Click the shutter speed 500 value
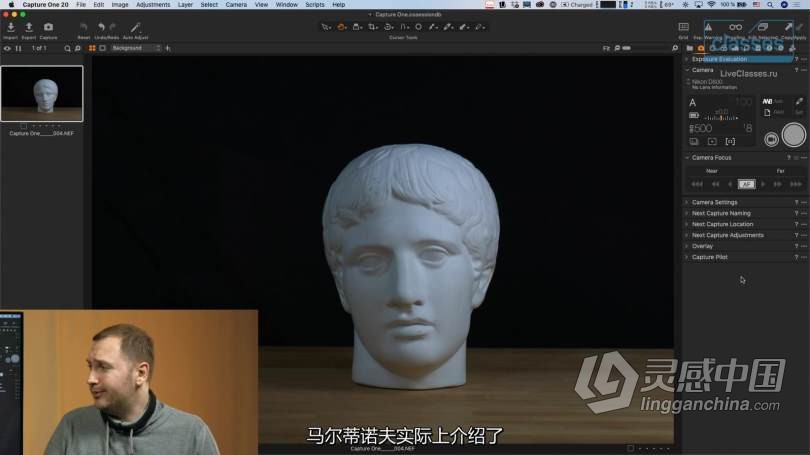Viewport: 810px width, 455px height. coord(701,128)
